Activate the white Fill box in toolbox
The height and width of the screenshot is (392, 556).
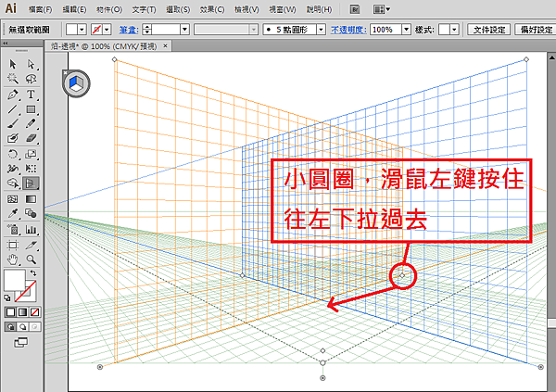(14, 280)
